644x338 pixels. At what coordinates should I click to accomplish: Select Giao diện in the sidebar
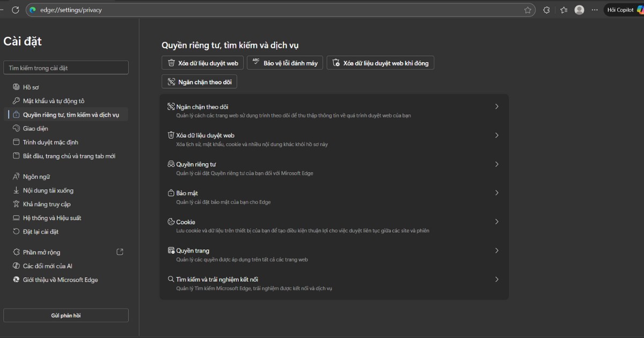(35, 128)
